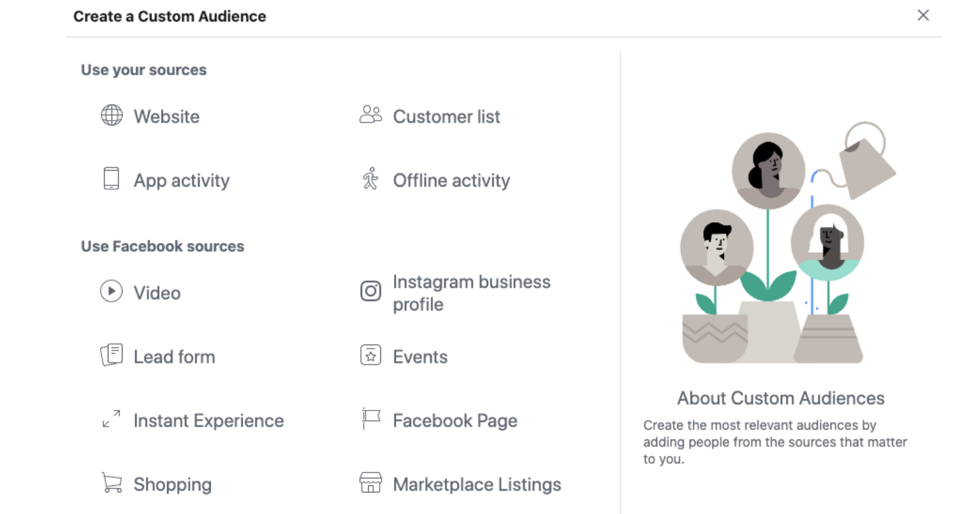980x514 pixels.
Task: Click the flag icon for Facebook Page
Action: click(371, 419)
